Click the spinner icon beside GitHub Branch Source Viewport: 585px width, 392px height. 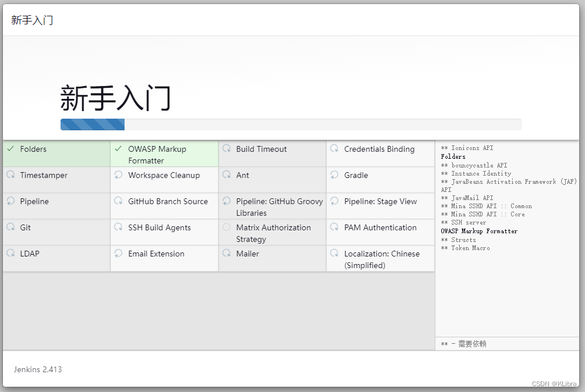[x=118, y=201]
